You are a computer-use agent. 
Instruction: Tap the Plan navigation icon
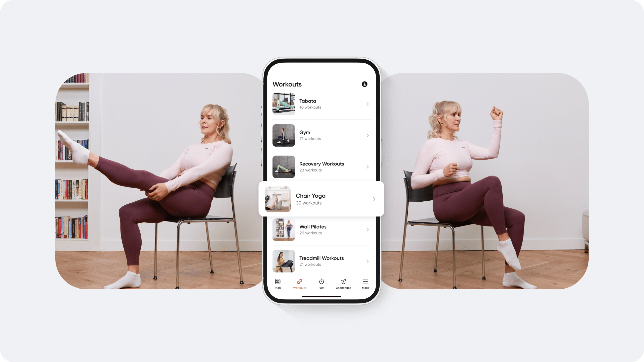pos(278,284)
